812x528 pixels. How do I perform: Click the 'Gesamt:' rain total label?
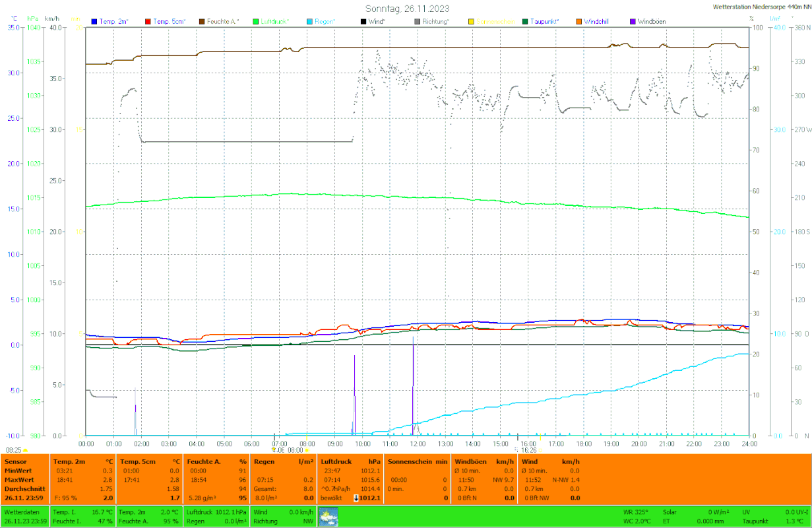(x=265, y=489)
